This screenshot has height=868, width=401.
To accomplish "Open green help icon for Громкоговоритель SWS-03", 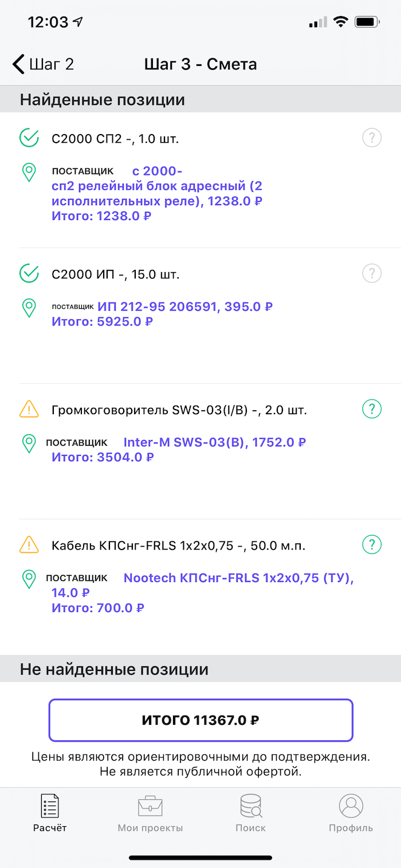I will coord(372,409).
